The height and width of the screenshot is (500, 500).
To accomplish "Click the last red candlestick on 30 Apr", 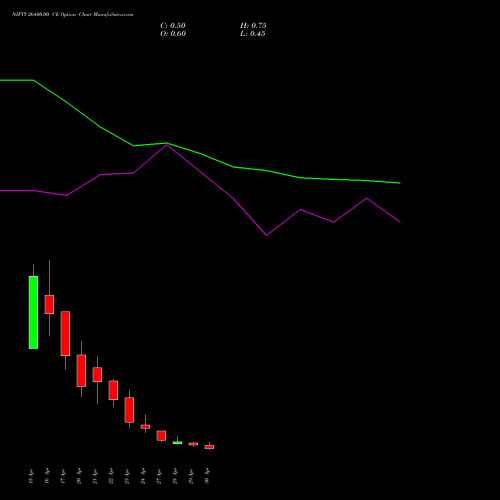I will [209, 447].
